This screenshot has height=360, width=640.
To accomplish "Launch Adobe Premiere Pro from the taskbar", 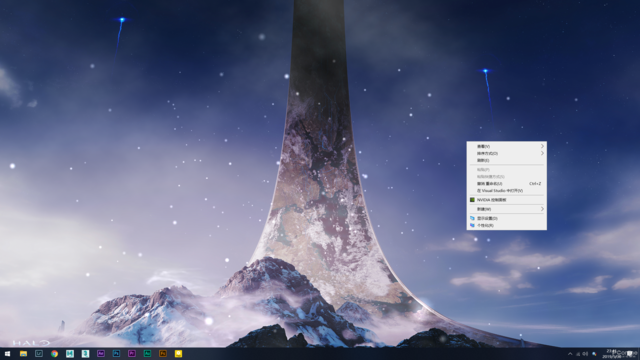I will point(132,353).
